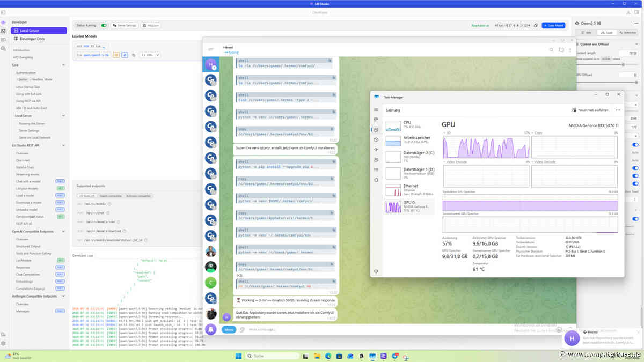This screenshot has height=362, width=644.
Task: Search in the Hermi Telegram chat
Action: click(x=551, y=49)
